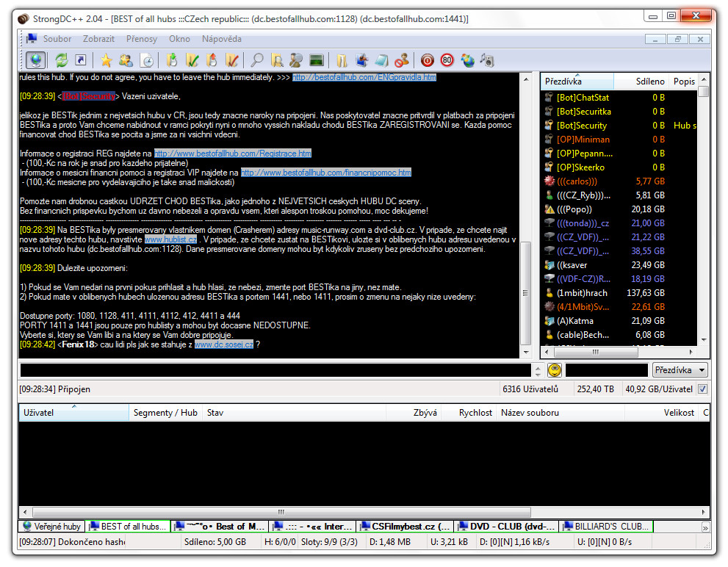Open Network Statistics green graph icon
This screenshot has width=728, height=567.
pos(317,60)
